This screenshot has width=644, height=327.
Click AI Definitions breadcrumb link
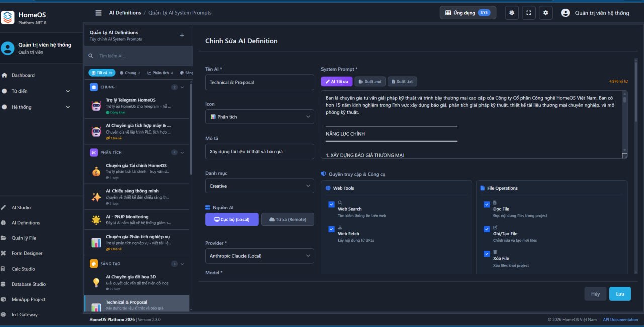(x=125, y=13)
